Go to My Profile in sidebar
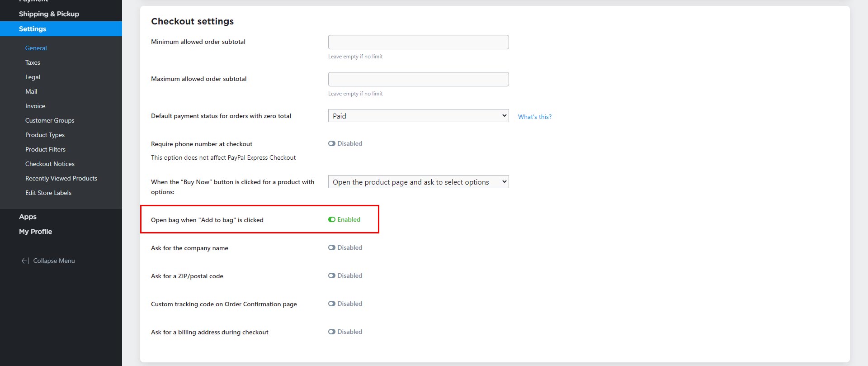The height and width of the screenshot is (366, 868). click(35, 231)
